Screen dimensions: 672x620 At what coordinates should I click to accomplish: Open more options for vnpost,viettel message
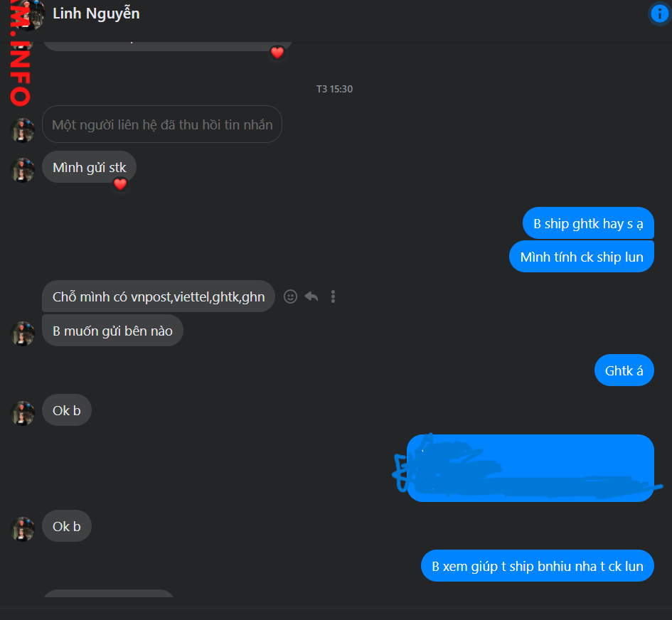click(x=333, y=296)
